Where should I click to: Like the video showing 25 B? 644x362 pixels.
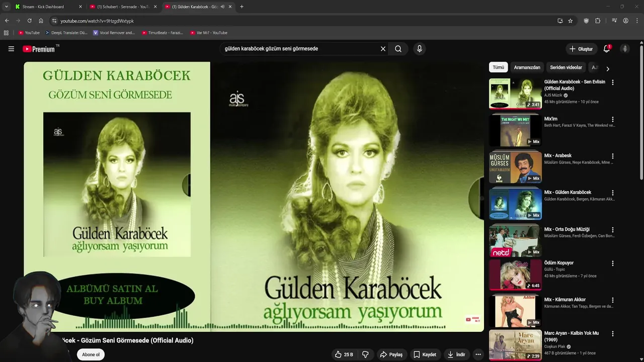coord(344,354)
